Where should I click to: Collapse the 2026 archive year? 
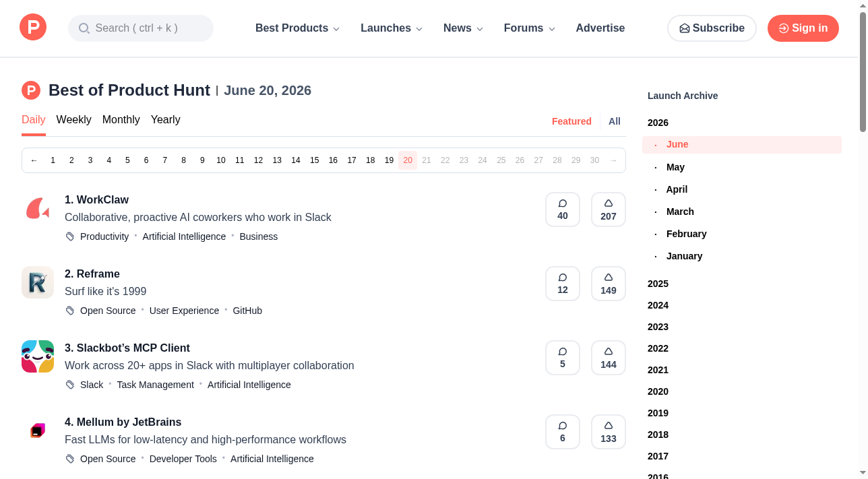(x=658, y=123)
